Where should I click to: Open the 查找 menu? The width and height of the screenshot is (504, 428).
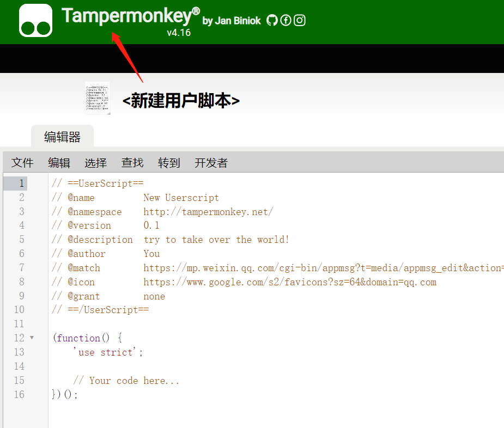[x=132, y=163]
